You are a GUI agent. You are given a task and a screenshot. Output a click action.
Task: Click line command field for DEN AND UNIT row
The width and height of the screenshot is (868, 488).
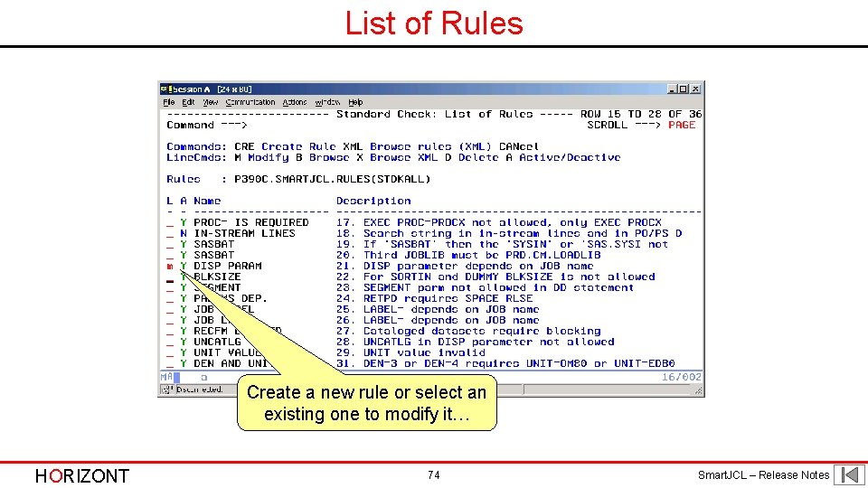pyautogui.click(x=170, y=364)
